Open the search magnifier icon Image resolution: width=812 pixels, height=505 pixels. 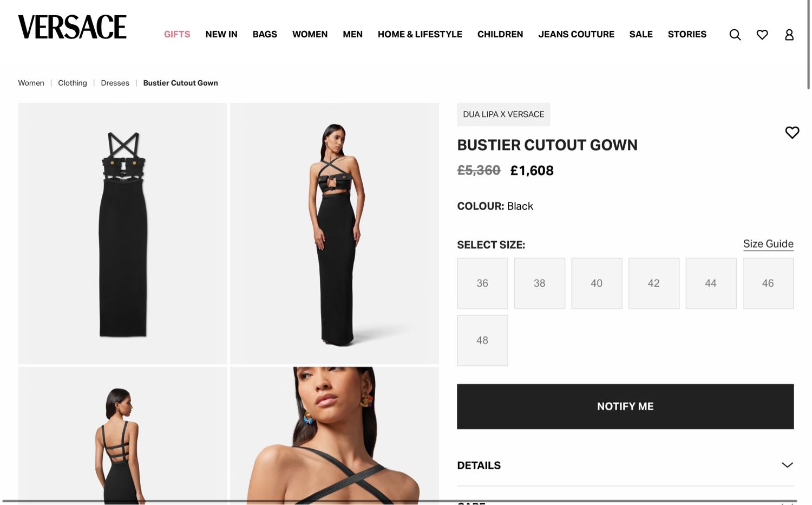pyautogui.click(x=735, y=35)
